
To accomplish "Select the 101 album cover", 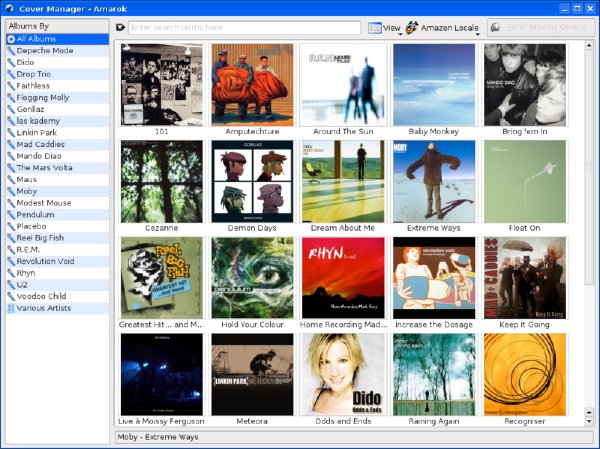I will point(161,85).
